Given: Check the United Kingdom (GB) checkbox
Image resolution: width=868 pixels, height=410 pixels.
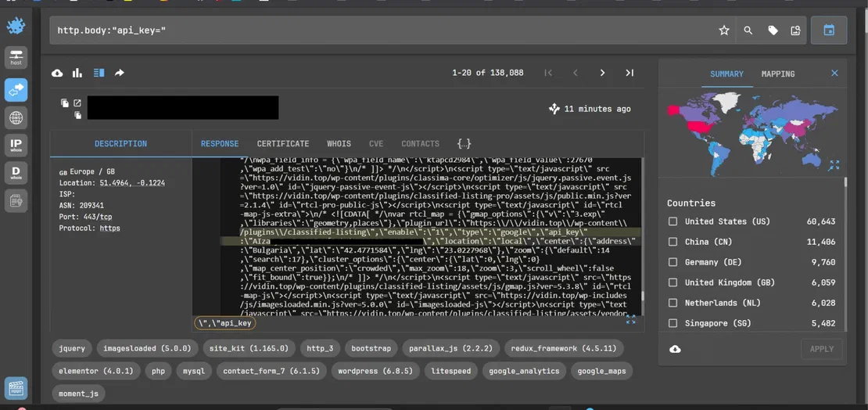Looking at the screenshot, I should click(673, 282).
